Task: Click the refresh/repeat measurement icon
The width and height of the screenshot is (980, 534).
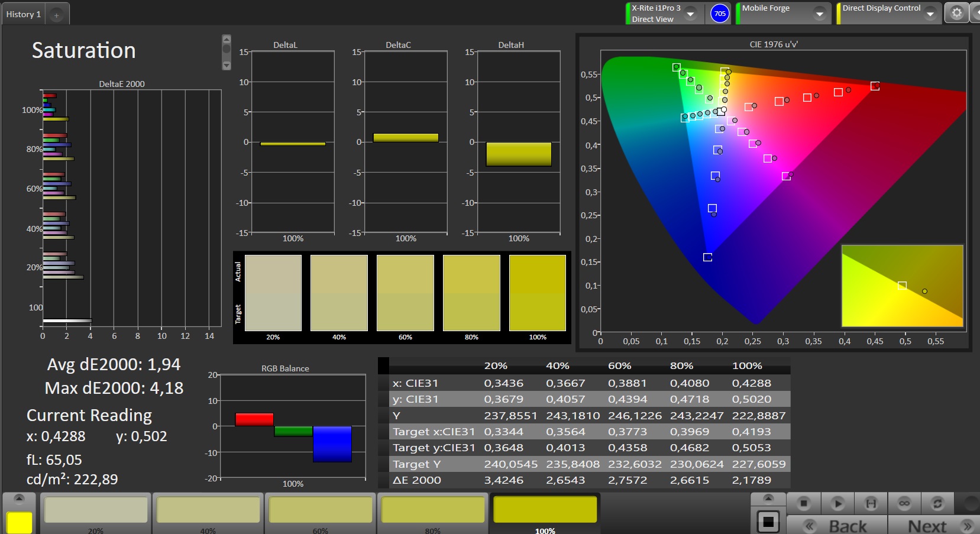Action: pyautogui.click(x=937, y=503)
